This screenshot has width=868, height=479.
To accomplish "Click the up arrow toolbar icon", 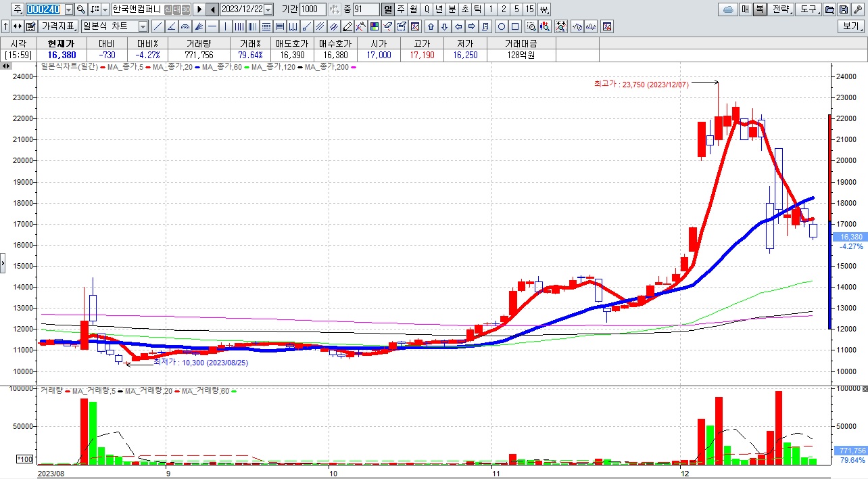I will 5,26.
